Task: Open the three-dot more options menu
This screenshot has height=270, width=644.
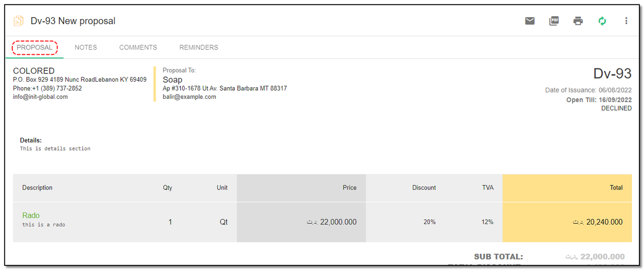Action: (x=626, y=21)
